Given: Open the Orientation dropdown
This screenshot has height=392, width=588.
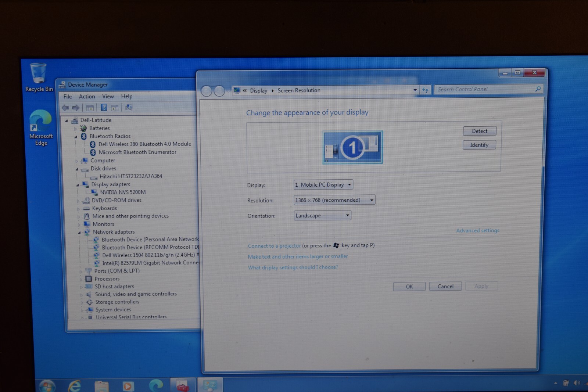Looking at the screenshot, I should click(323, 215).
